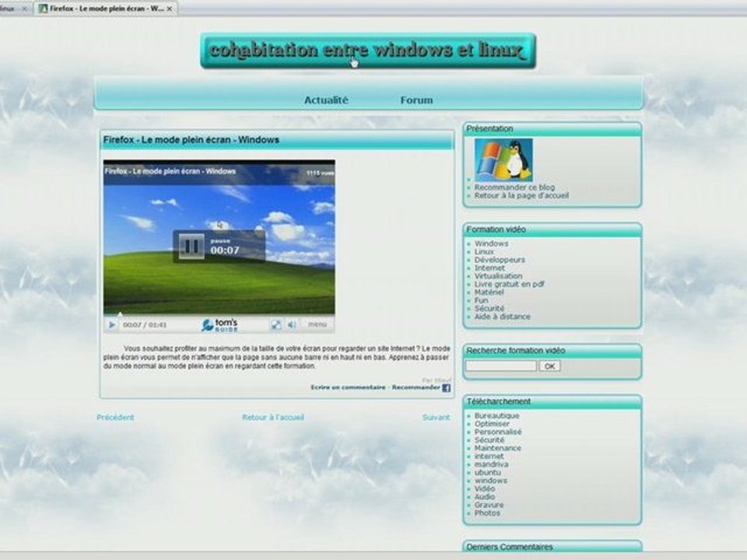This screenshot has width=747, height=560.
Task: Click Retour à la page d'accueil in Présentation
Action: [521, 195]
